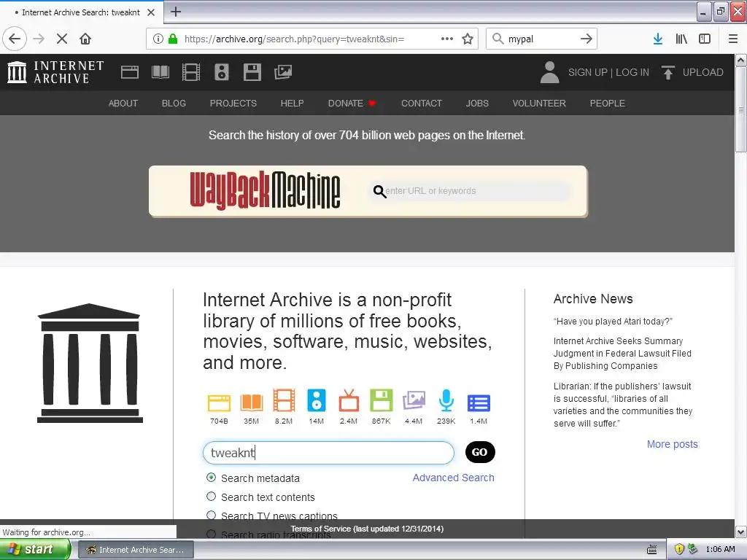Select Search TV news captions radio button
Image resolution: width=747 pixels, height=560 pixels.
point(211,516)
